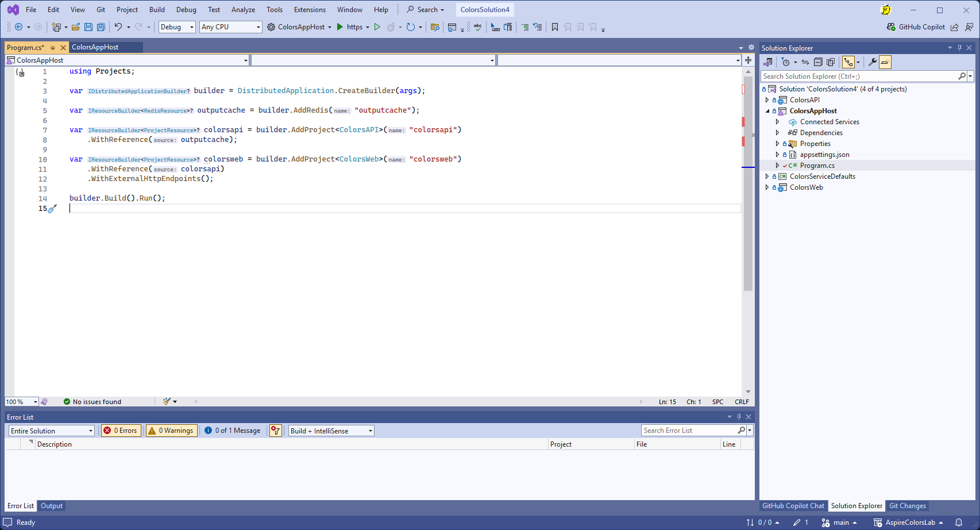
Task: Toggle the 0 Errors filter button
Action: click(121, 431)
